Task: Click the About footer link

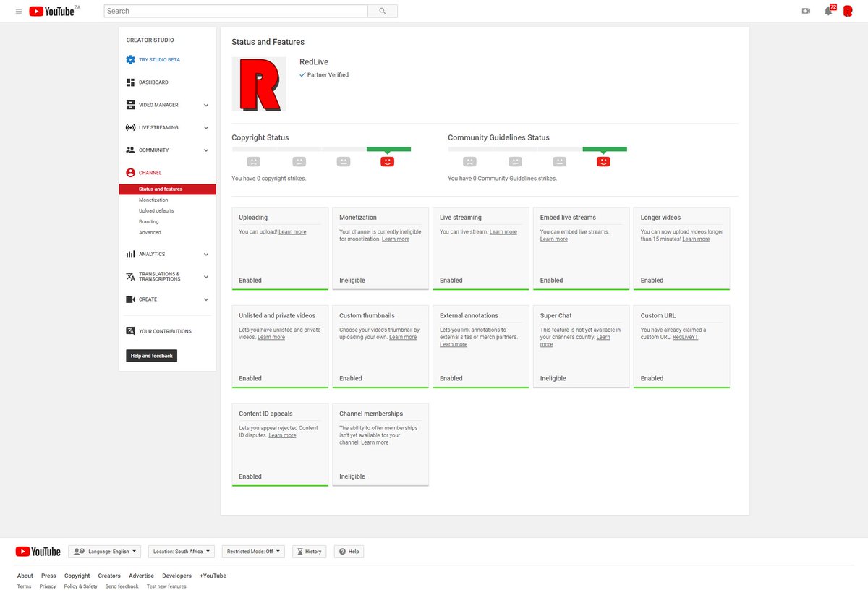Action: (25, 576)
